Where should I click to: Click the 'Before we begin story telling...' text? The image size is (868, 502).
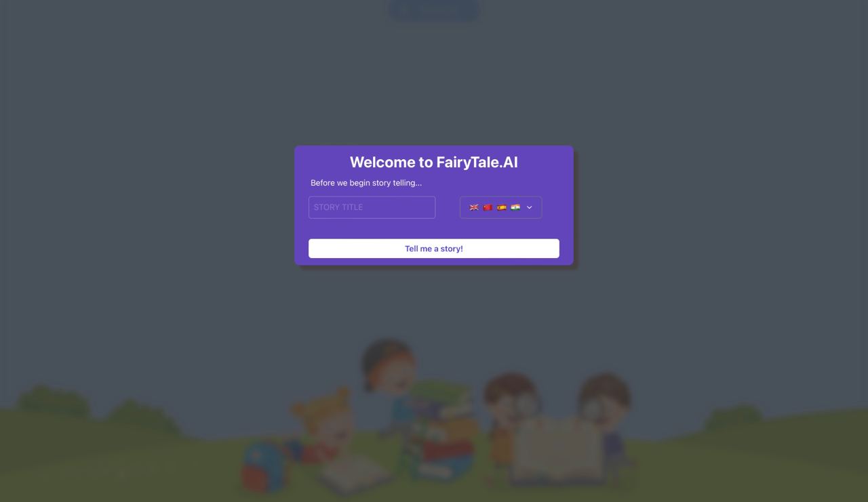click(x=366, y=183)
